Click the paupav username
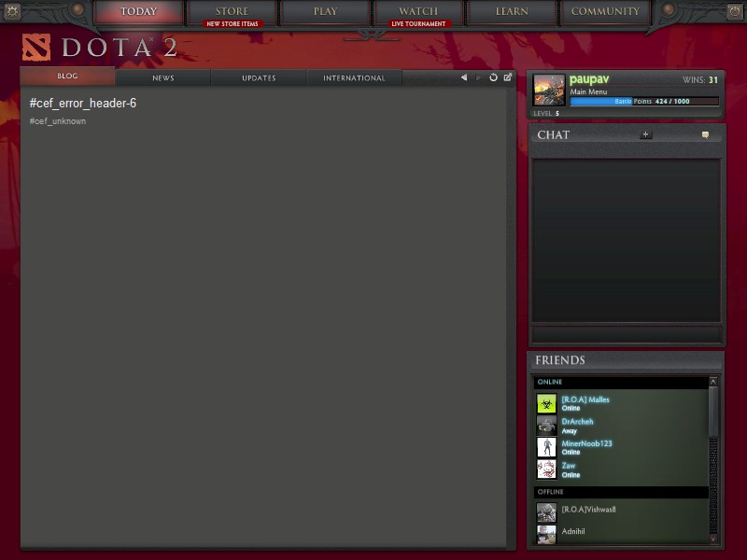This screenshot has height=560, width=747. tap(589, 79)
